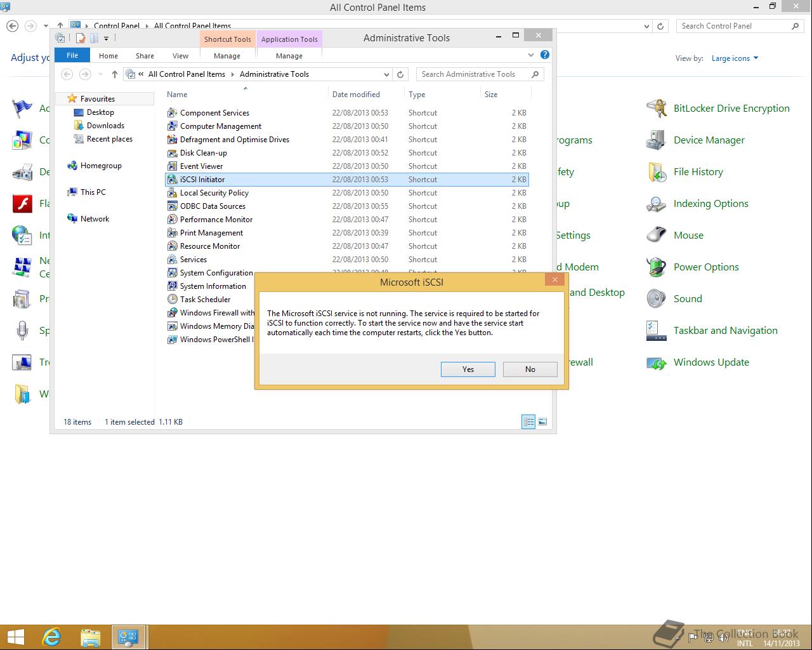Screen dimensions: 812x650
Task: Click the Event Viewer icon
Action: (x=172, y=166)
